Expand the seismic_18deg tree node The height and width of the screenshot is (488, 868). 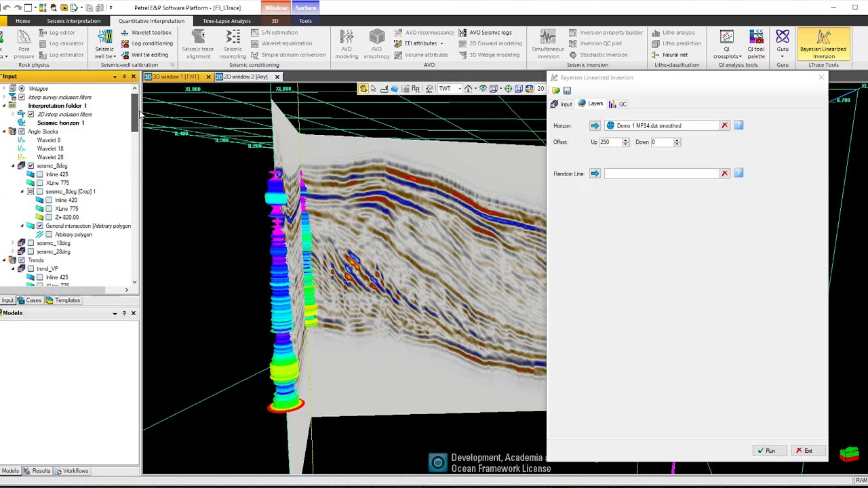click(x=13, y=243)
